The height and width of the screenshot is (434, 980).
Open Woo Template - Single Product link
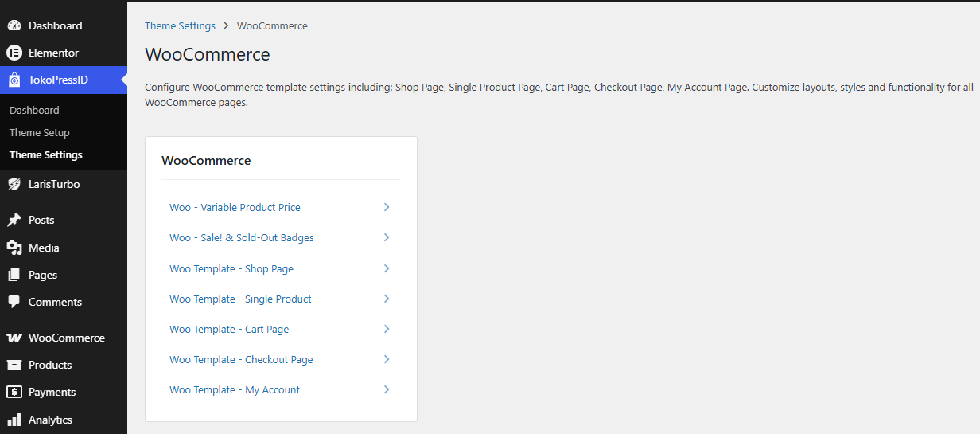click(240, 299)
